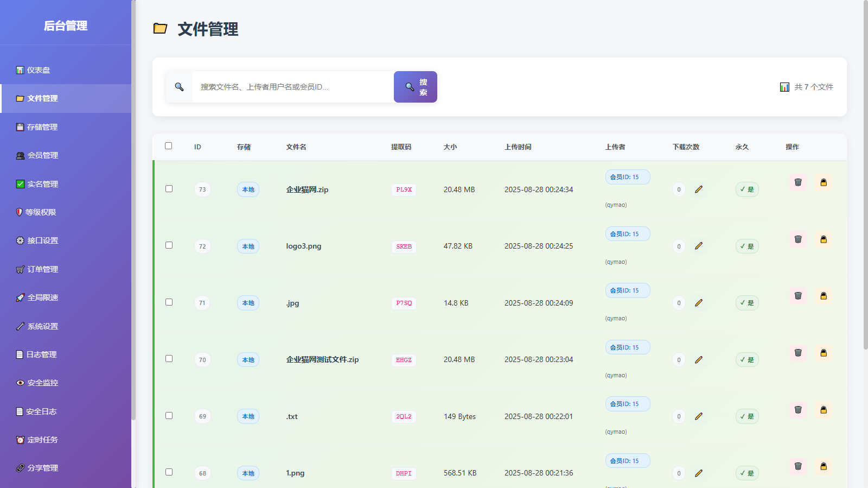868x488 pixels.
Task: Click the PL9X extraction code badge
Action: [x=404, y=190]
